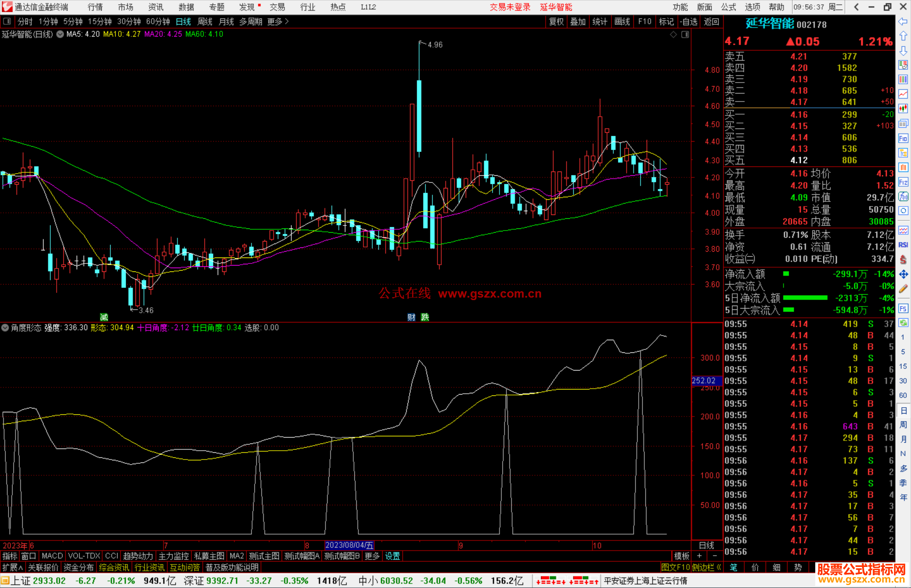
Task: Open the candlestick chart icon in sidebar
Action: pos(903,108)
